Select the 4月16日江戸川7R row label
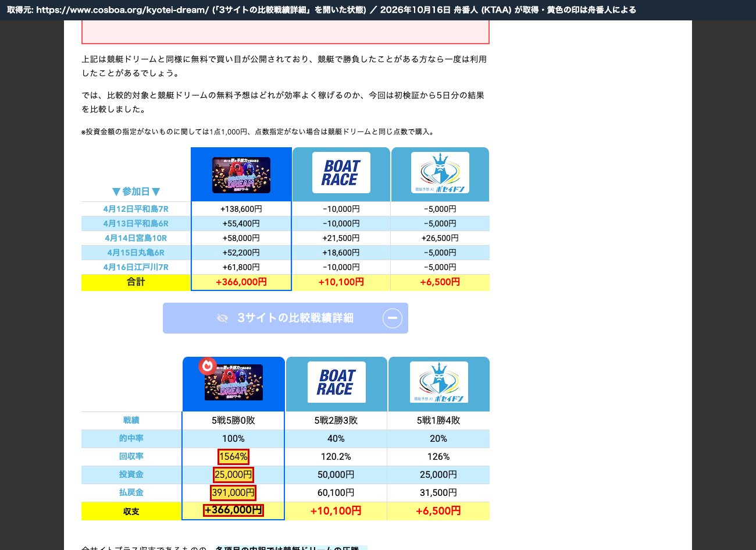756x550 pixels. coord(136,267)
